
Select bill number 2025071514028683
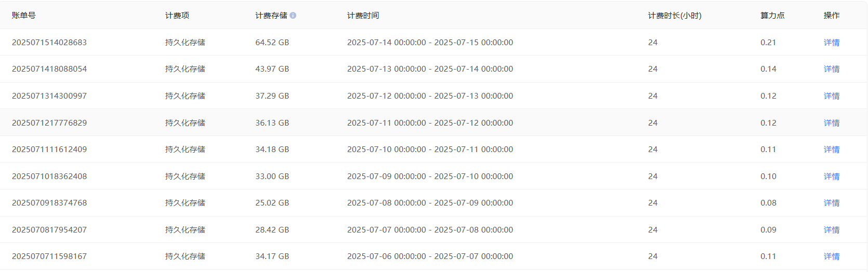pos(49,43)
